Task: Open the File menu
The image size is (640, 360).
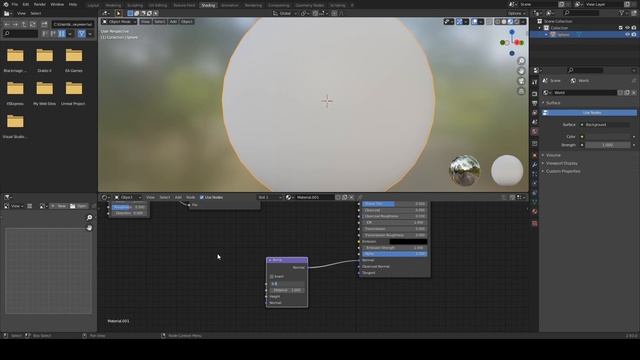Action: 15,4
